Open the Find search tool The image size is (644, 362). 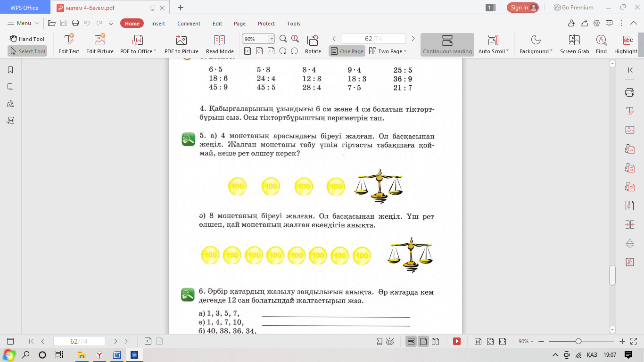tap(601, 40)
